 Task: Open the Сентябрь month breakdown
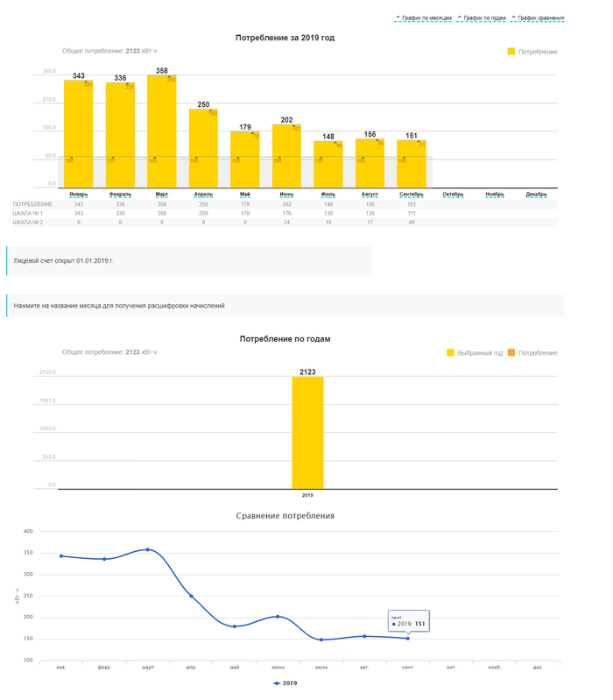click(x=412, y=194)
